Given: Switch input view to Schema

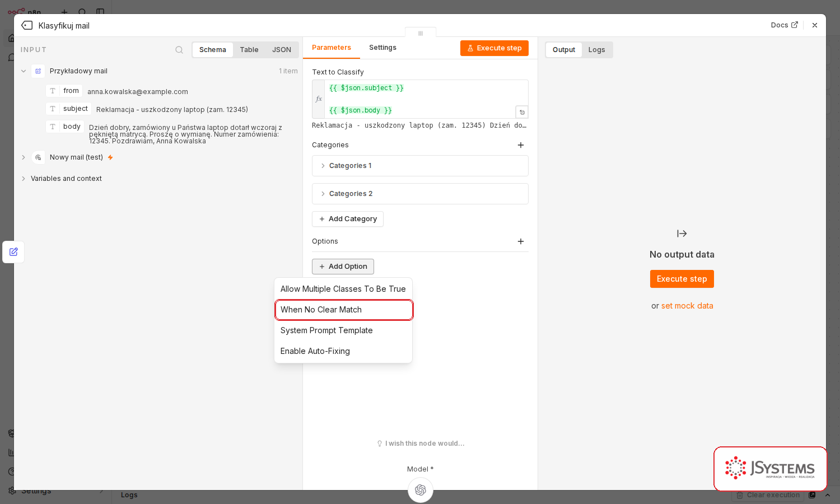Looking at the screenshot, I should (x=213, y=50).
